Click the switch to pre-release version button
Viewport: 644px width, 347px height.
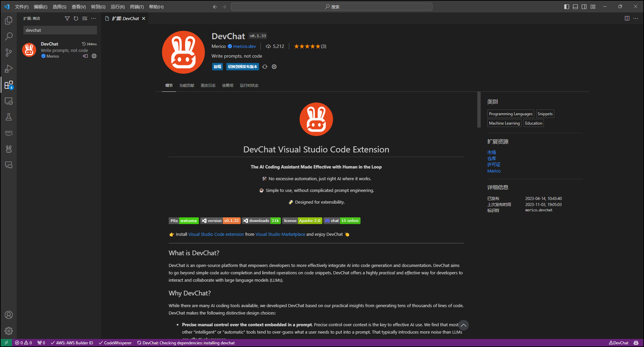[x=243, y=67]
